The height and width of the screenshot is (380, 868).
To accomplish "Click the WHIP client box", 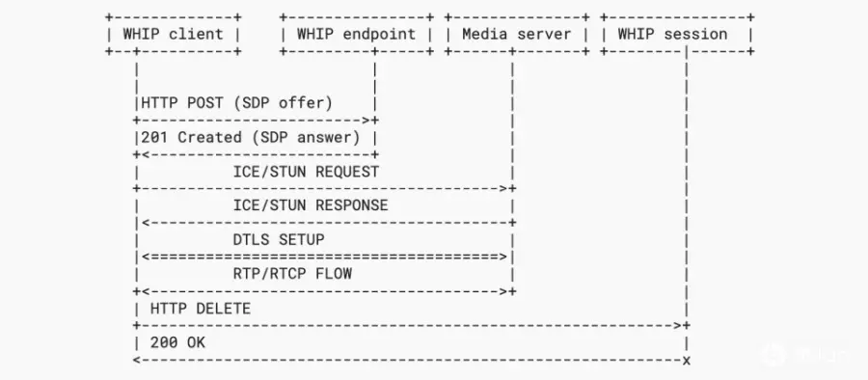I will 174,35.
